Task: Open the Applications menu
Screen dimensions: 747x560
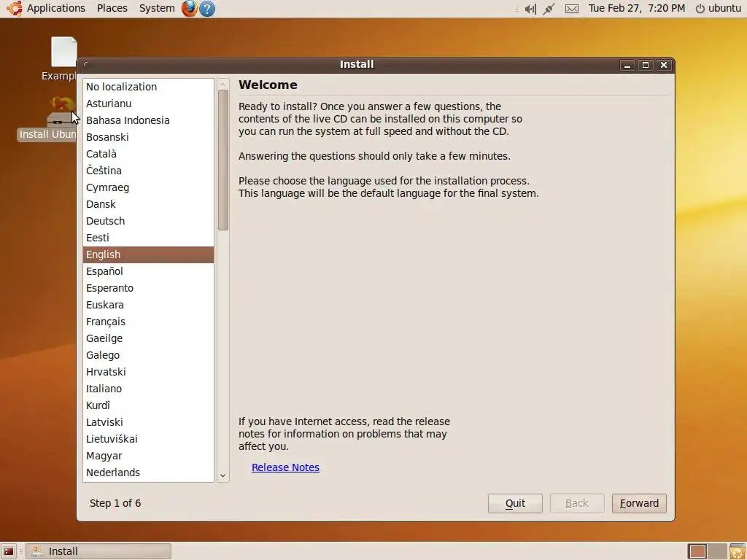Action: click(55, 8)
